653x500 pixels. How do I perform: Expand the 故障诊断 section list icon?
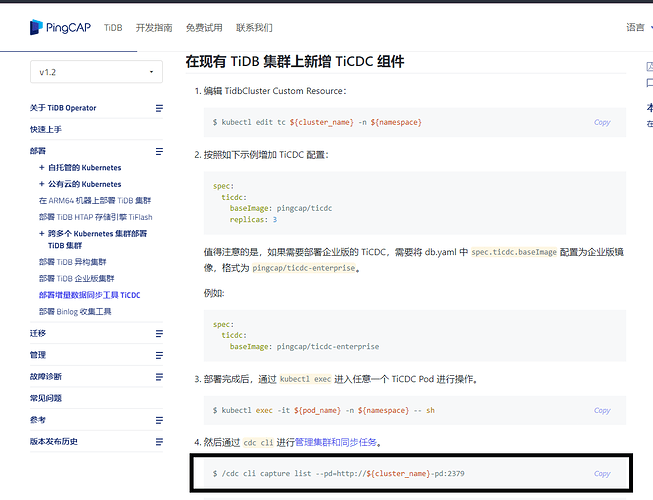(159, 377)
